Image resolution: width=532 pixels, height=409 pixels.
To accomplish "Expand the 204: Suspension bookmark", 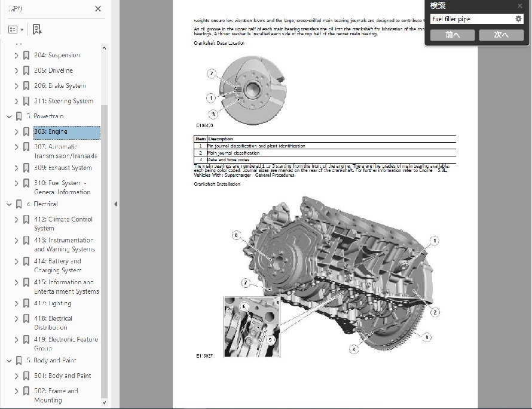I will (x=16, y=56).
